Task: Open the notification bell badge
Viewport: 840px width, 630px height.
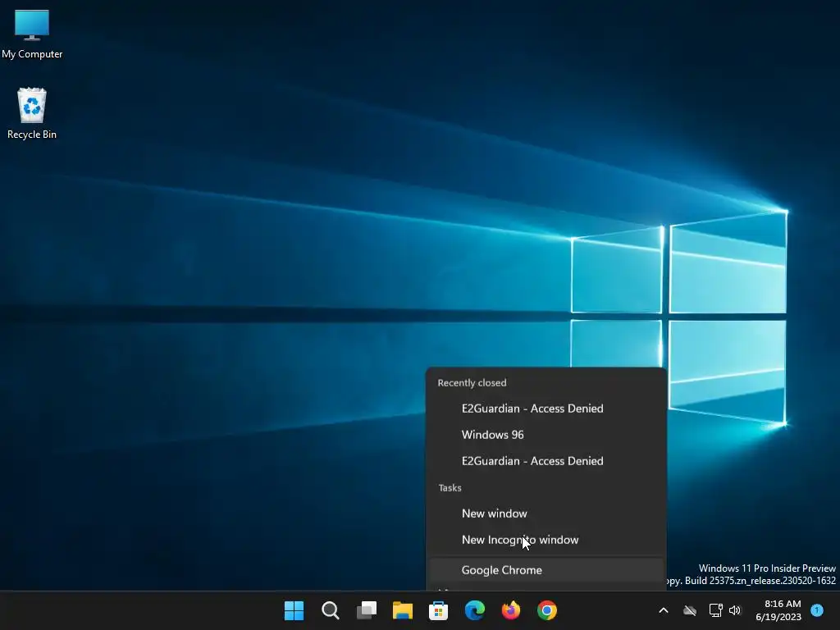Action: (x=816, y=610)
